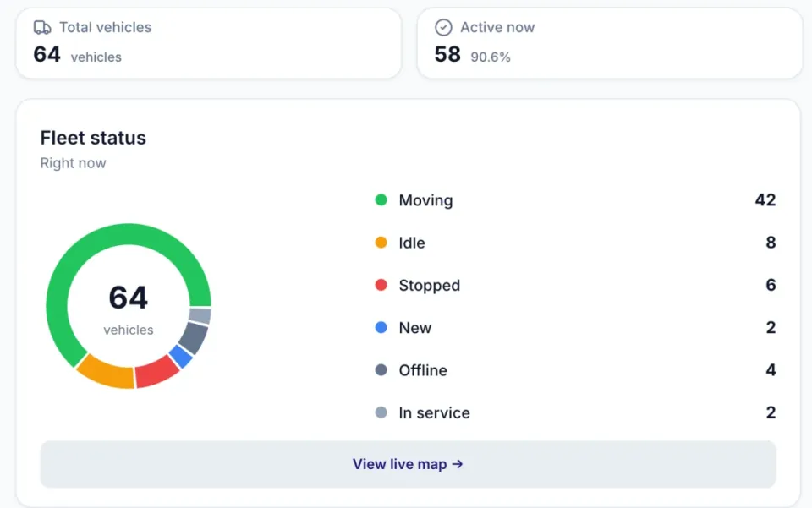This screenshot has width=812, height=508.
Task: Click the 'Total vehicles' card title
Action: [x=105, y=27]
